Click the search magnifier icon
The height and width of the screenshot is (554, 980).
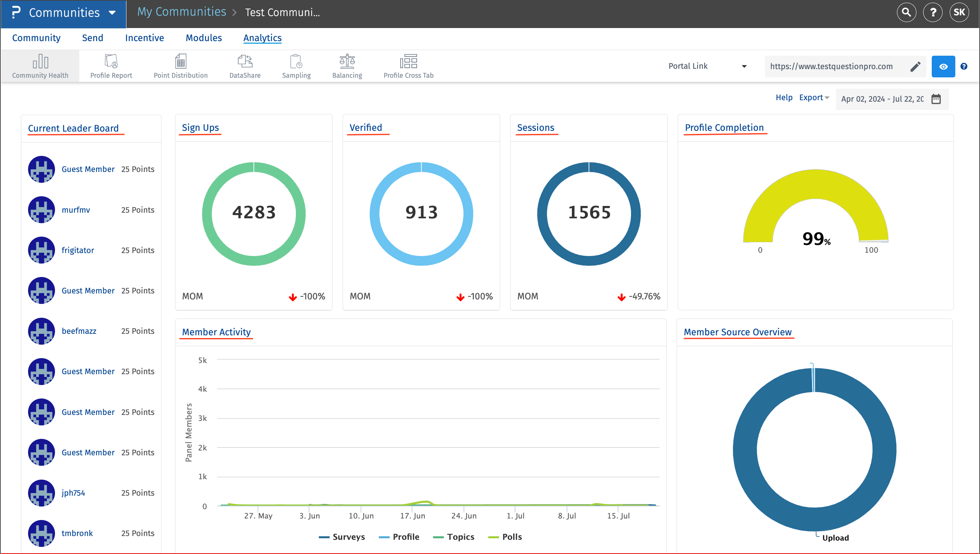(x=906, y=13)
